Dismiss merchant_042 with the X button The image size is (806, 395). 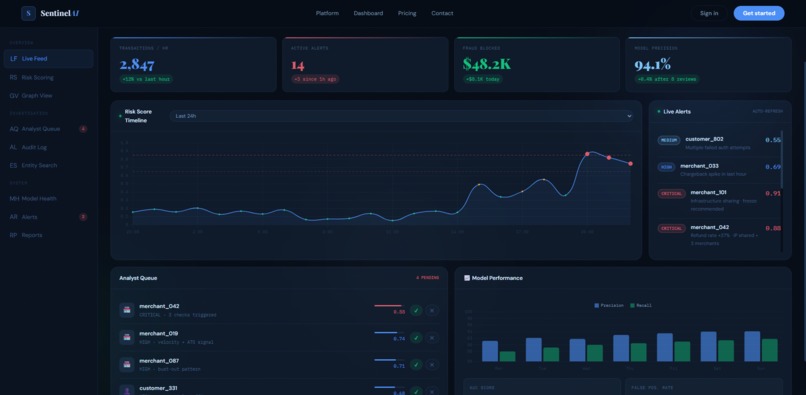pyautogui.click(x=432, y=310)
